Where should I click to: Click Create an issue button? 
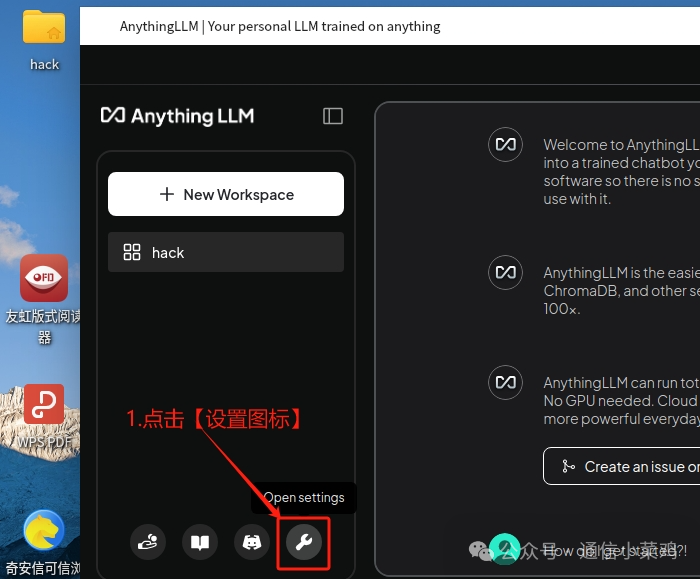tap(621, 466)
